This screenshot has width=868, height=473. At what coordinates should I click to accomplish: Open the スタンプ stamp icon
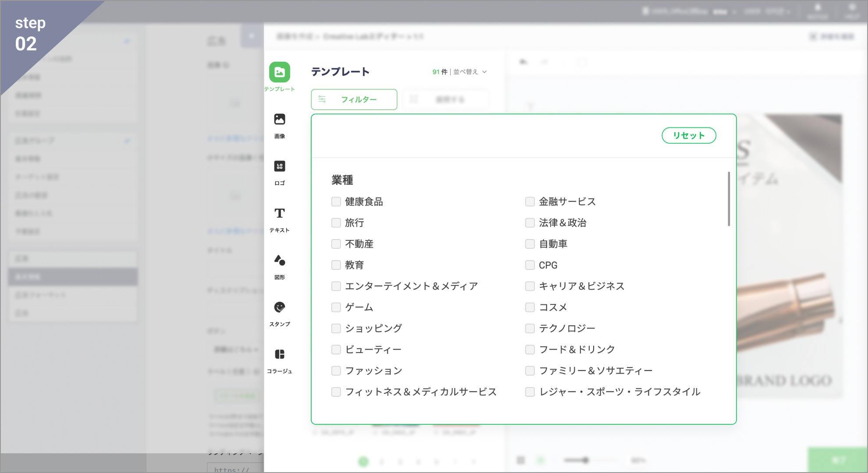(x=279, y=307)
